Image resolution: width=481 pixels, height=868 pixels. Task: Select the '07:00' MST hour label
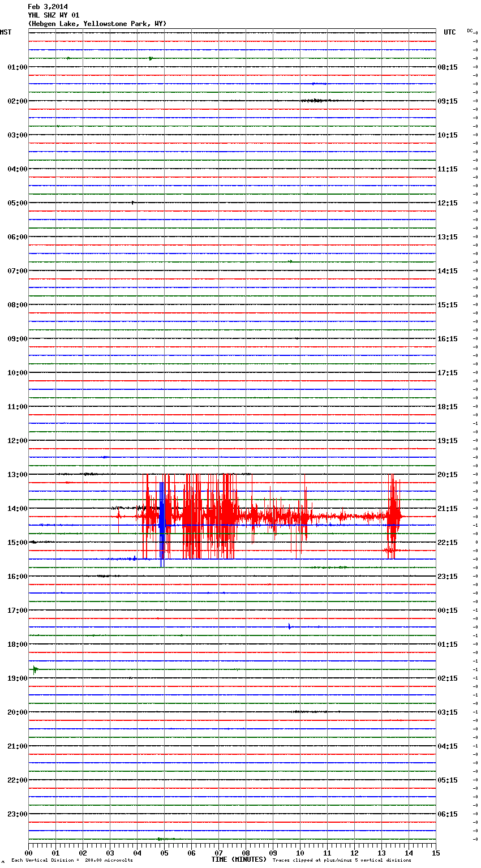click(18, 271)
